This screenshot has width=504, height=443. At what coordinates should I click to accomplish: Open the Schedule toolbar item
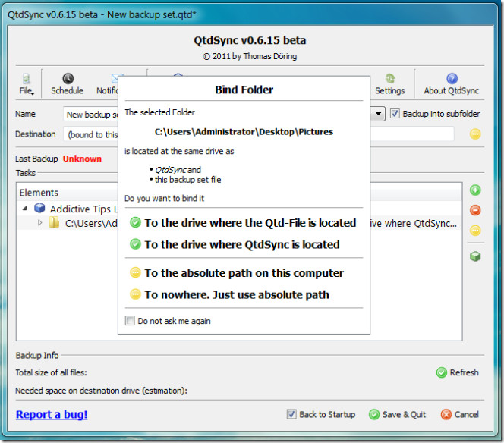[x=68, y=84]
